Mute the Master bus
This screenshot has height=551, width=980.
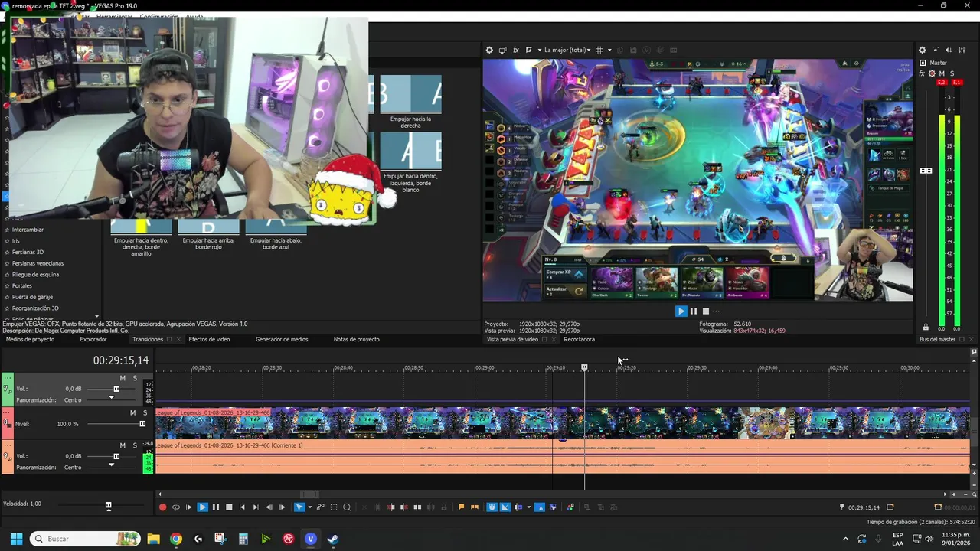[942, 73]
